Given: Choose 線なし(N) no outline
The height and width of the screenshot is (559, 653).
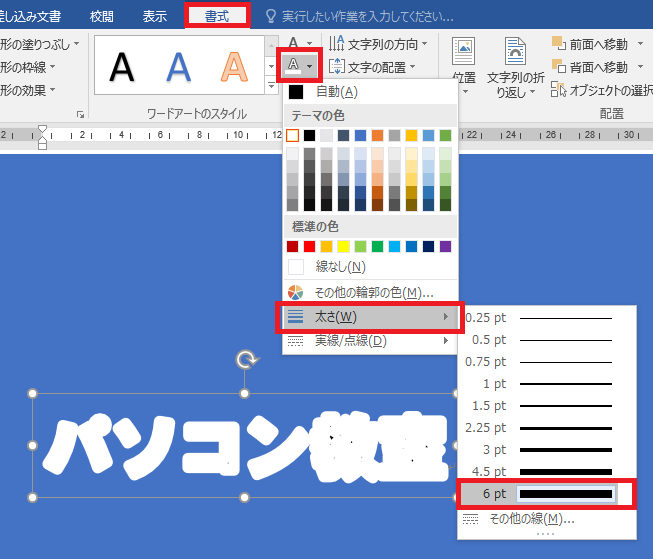Looking at the screenshot, I should click(370, 267).
